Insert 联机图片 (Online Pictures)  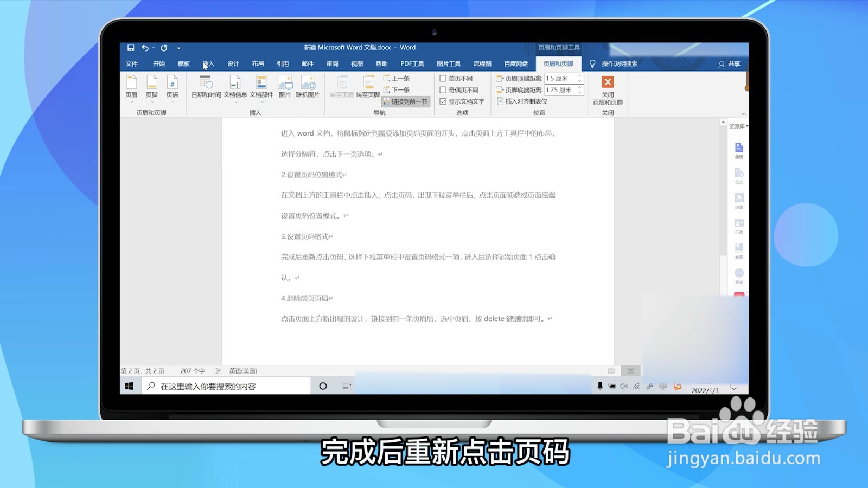coord(308,87)
